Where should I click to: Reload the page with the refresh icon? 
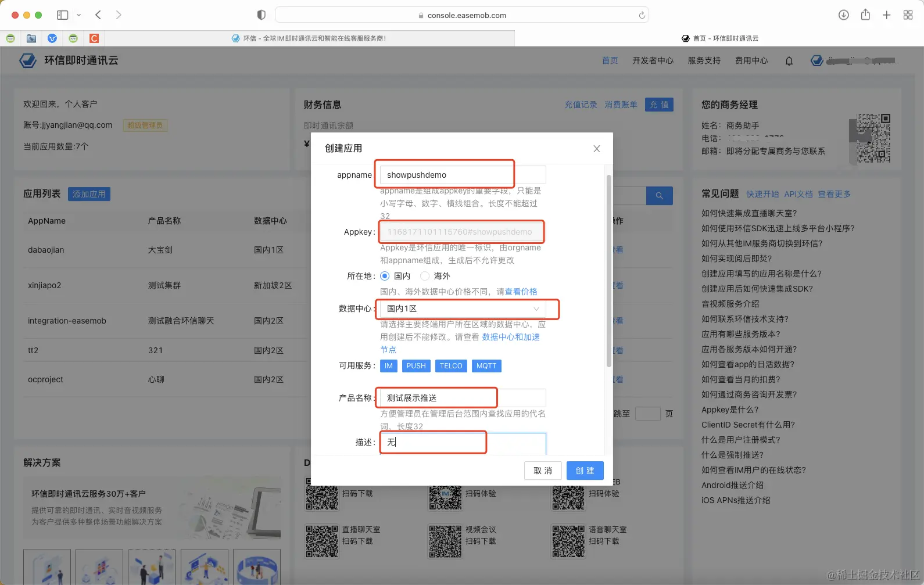[642, 15]
